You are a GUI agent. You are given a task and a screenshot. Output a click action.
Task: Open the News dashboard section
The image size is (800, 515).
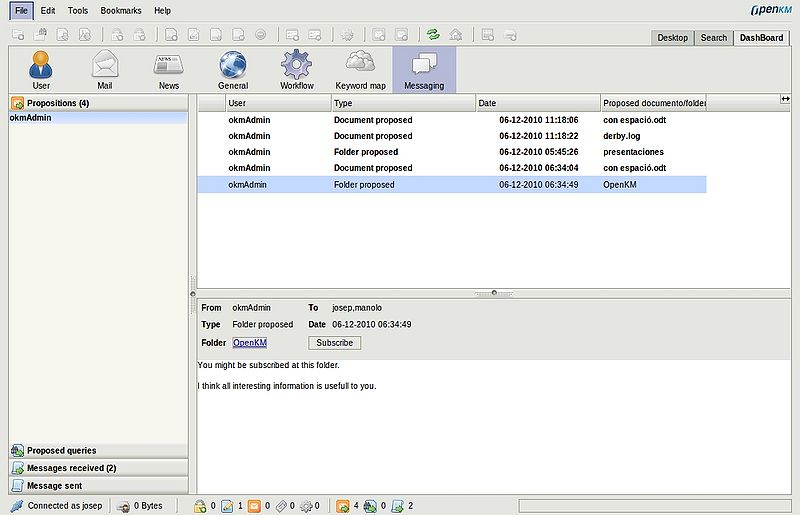(168, 70)
